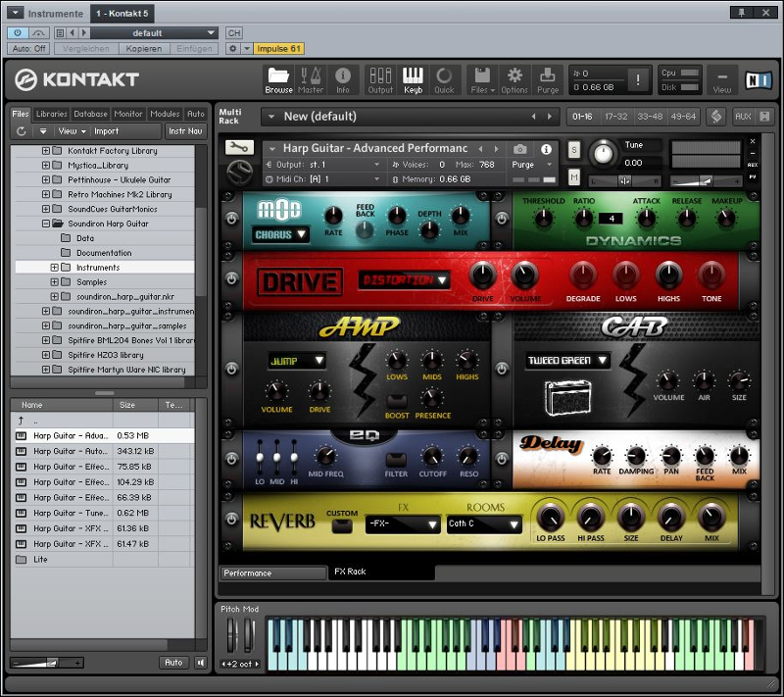Toggle the Reverb Custom switch
This screenshot has width=784, height=697.
(342, 526)
